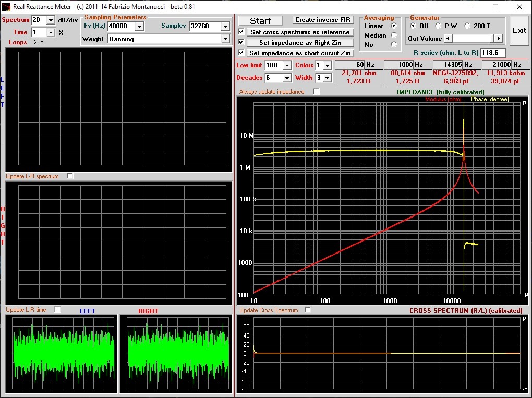
Task: Close the Real Reattance Meter window
Action: [x=519, y=7]
